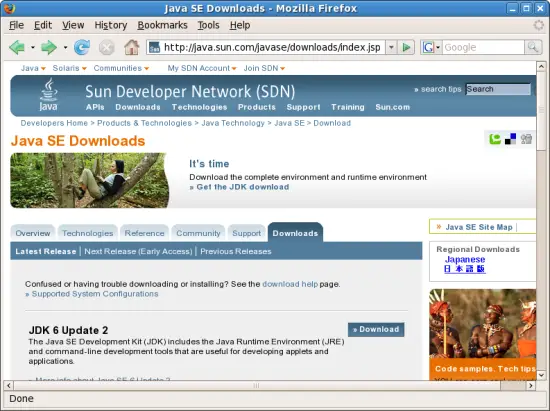Image resolution: width=550 pixels, height=411 pixels.
Task: Click the Training header navigation link
Action: point(348,107)
